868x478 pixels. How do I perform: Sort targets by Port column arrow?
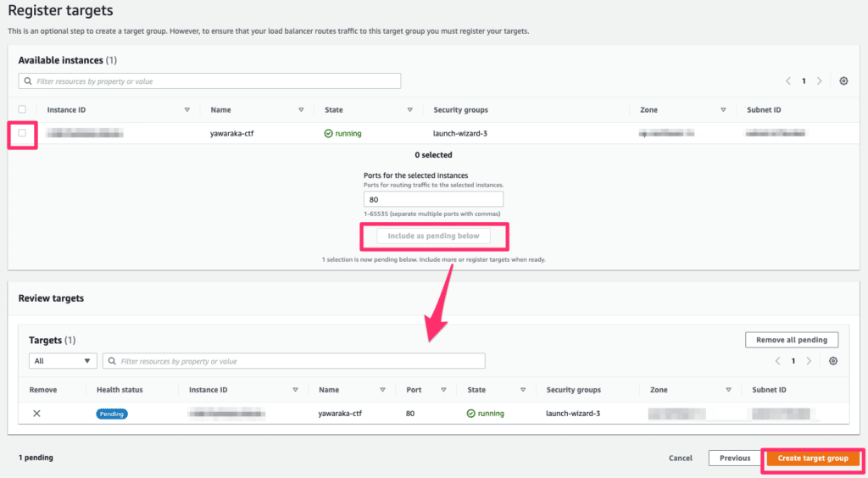tap(443, 390)
